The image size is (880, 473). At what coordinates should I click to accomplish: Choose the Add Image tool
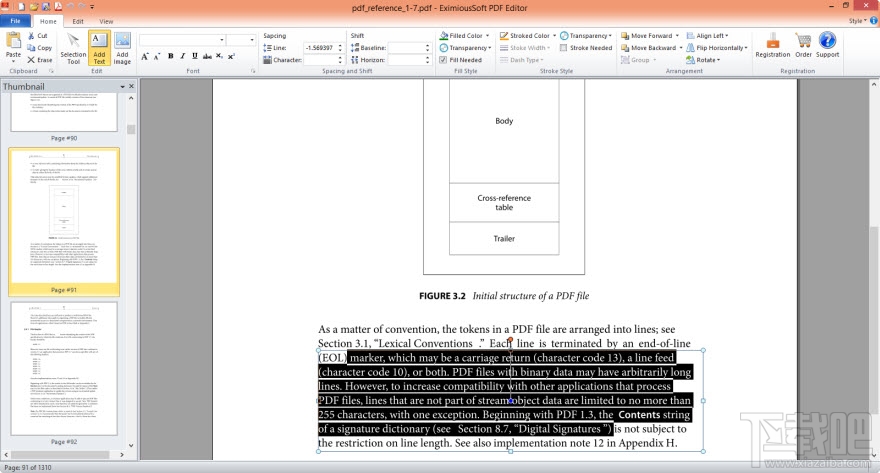(x=122, y=48)
